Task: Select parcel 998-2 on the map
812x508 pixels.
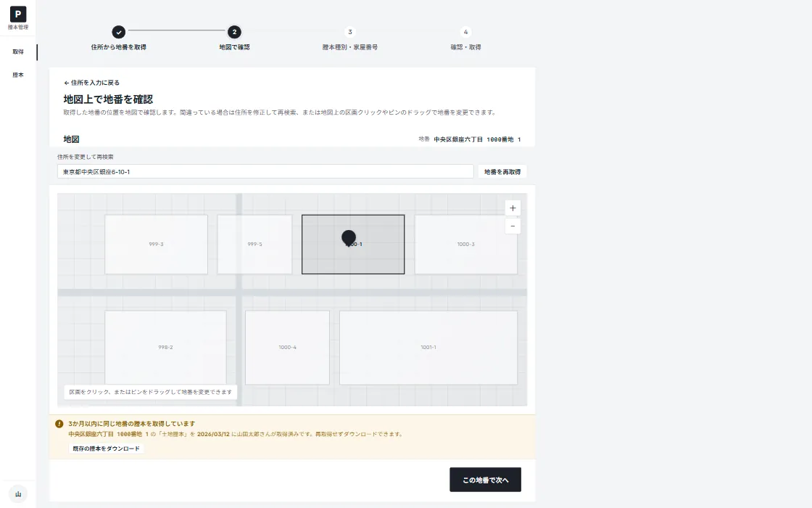Action: pyautogui.click(x=165, y=348)
